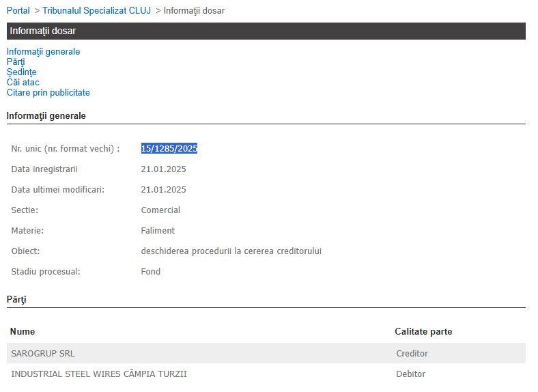Open the Portal breadcrumb link
Image resolution: width=538 pixels, height=392 pixels.
[x=18, y=11]
